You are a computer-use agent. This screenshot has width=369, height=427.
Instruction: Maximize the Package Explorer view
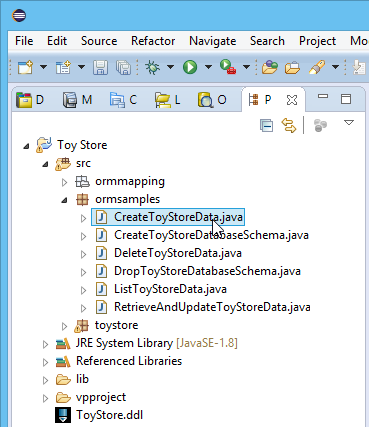click(346, 99)
